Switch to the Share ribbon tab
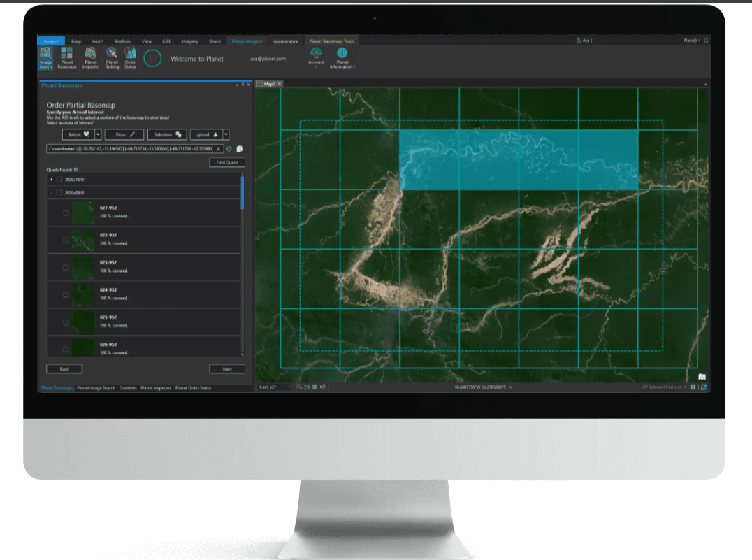 215,41
